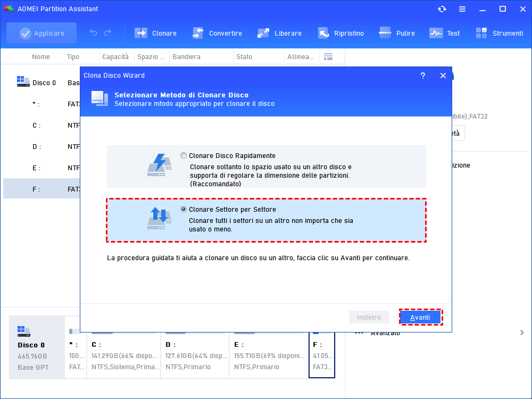
Task: Select the F: 41.05 partition block
Action: [x=322, y=355]
